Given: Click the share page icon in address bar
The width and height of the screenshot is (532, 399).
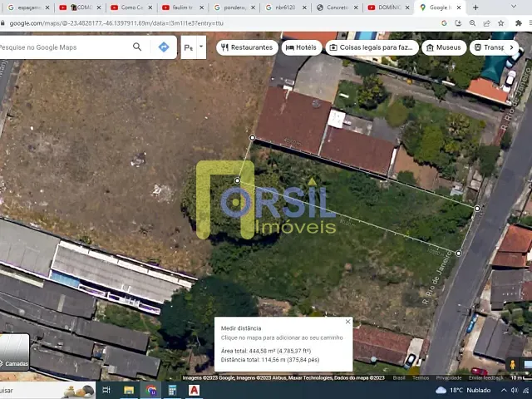Looking at the screenshot, I should 486,23.
